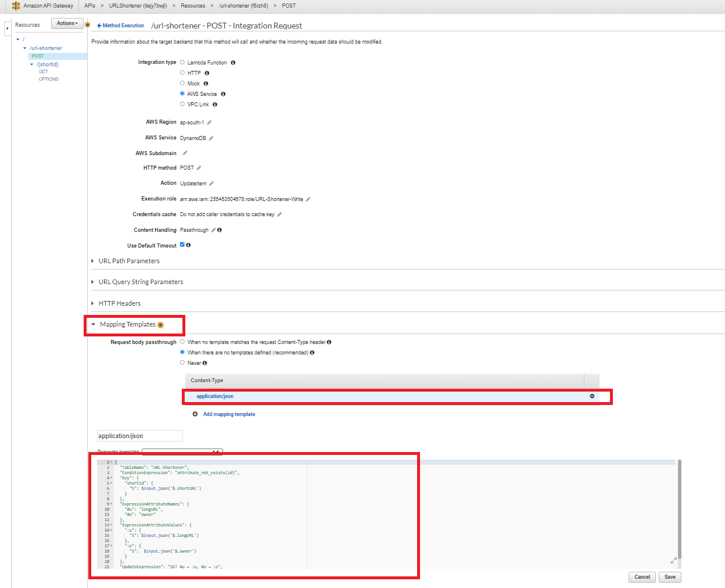Edit Content Handling Passthrough pencil icon
Screen dimensions: 725x588
tap(213, 230)
